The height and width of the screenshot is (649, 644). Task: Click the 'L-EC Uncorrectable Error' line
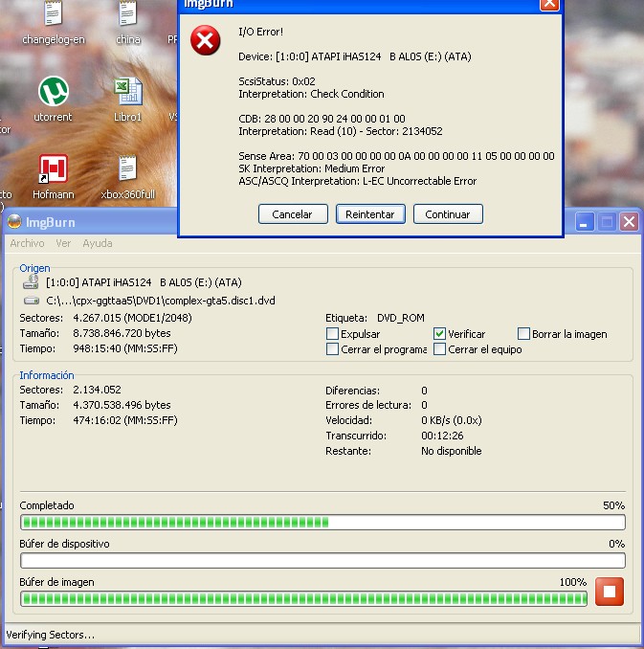358,181
